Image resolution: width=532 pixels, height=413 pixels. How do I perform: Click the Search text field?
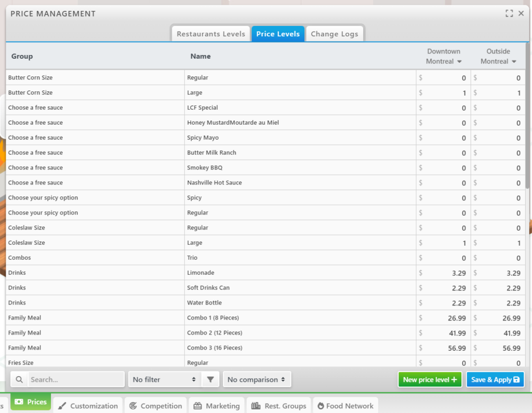point(76,380)
